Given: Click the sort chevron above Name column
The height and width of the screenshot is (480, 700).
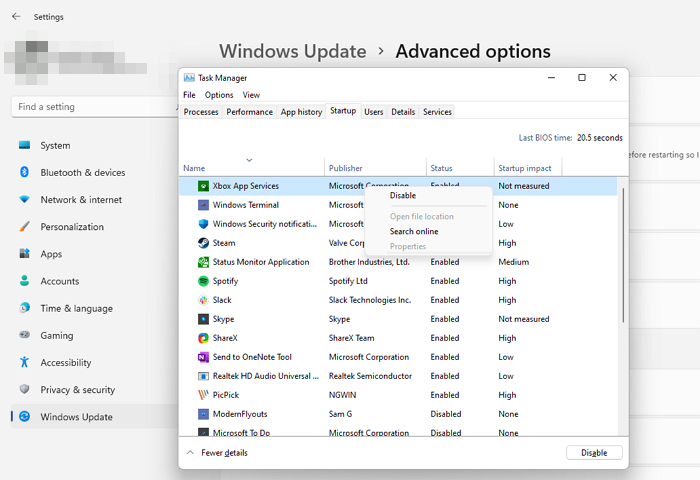Looking at the screenshot, I should click(x=249, y=160).
